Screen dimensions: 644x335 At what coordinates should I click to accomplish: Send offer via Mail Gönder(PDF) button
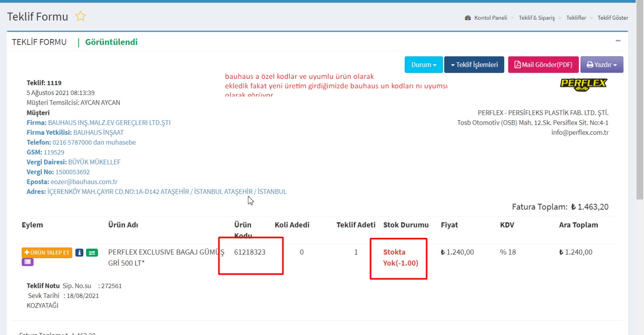click(543, 65)
